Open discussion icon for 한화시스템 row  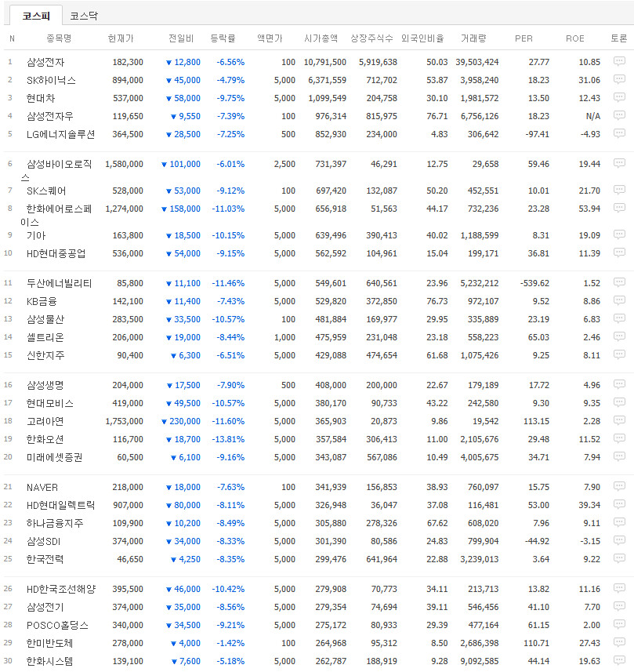tap(619, 660)
